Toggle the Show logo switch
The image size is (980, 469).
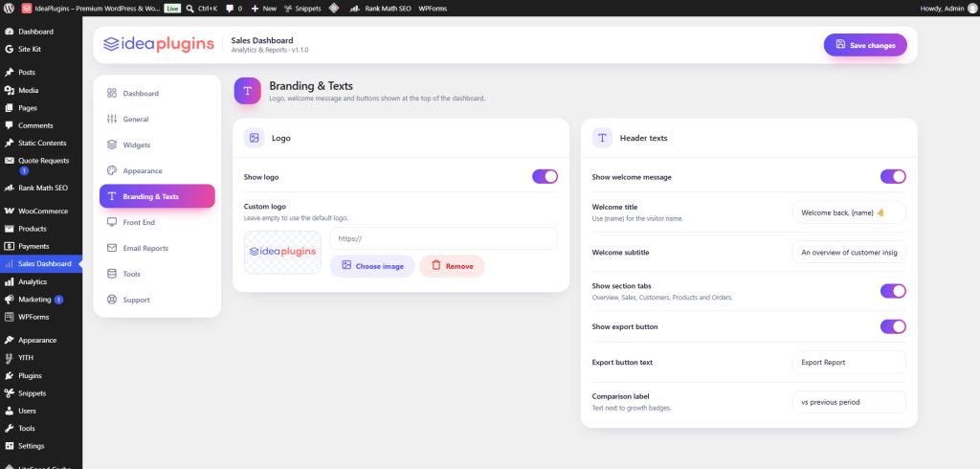pyautogui.click(x=545, y=176)
